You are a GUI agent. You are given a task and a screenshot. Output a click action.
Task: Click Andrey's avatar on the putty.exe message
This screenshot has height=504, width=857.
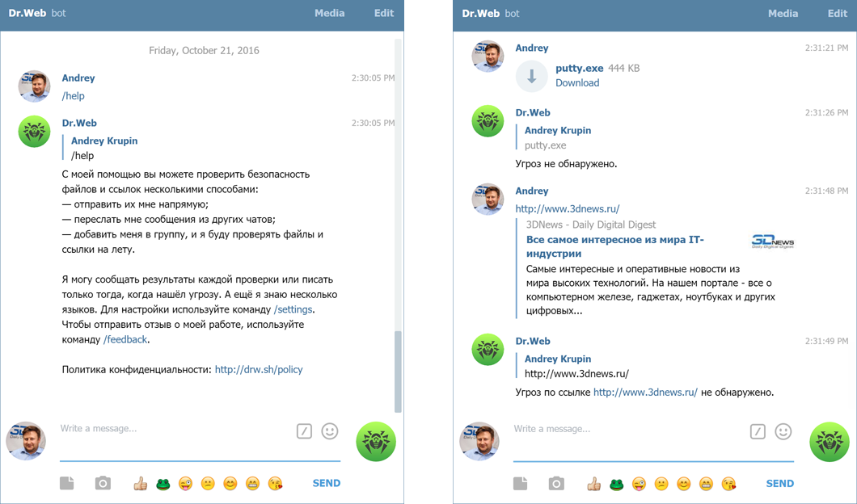[488, 56]
